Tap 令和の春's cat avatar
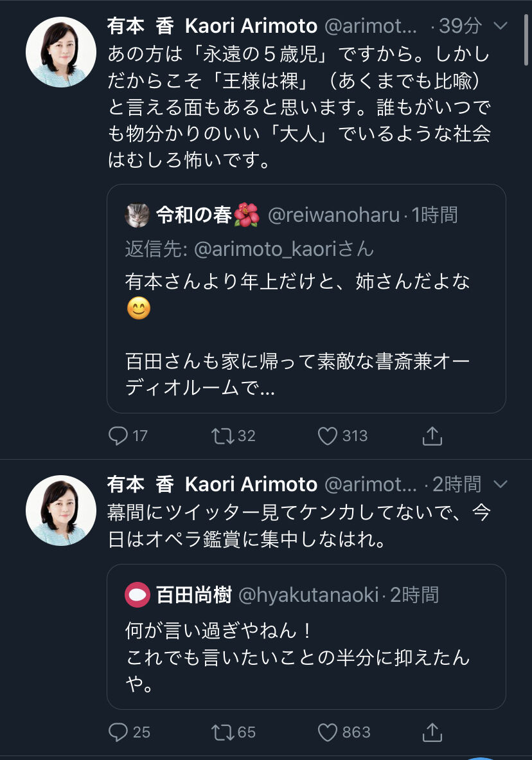The height and width of the screenshot is (760, 532). (137, 215)
